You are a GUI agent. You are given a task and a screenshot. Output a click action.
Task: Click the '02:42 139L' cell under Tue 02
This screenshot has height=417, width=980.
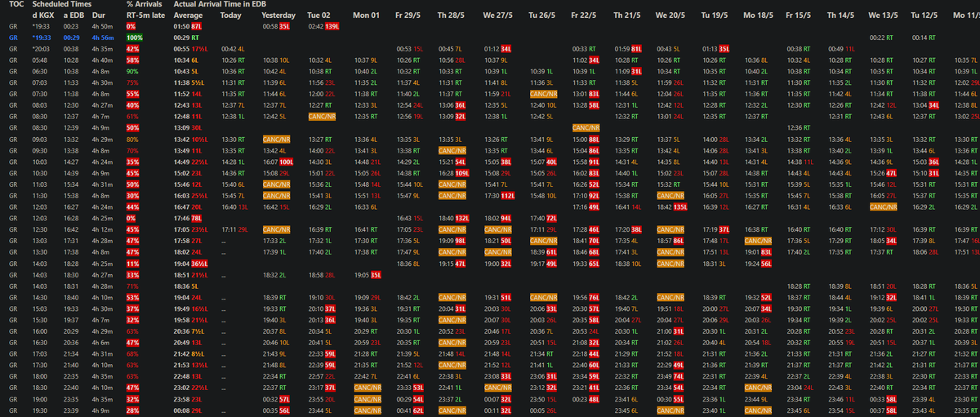324,27
